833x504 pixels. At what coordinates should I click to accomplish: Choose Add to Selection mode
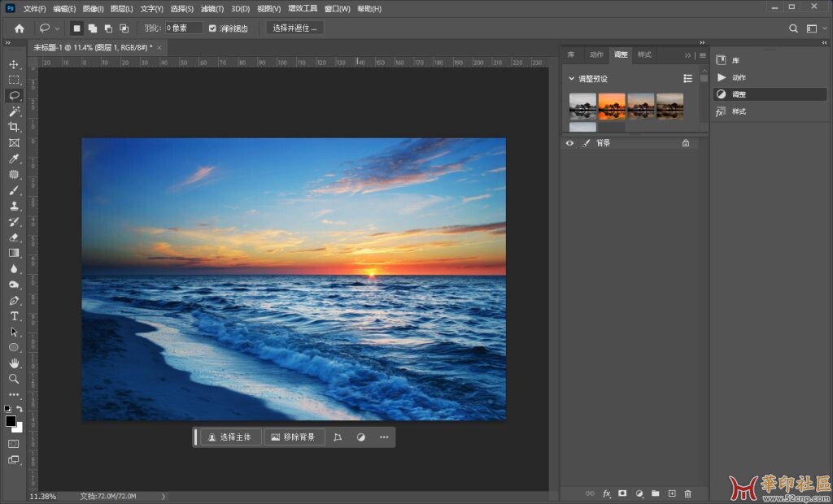(93, 28)
